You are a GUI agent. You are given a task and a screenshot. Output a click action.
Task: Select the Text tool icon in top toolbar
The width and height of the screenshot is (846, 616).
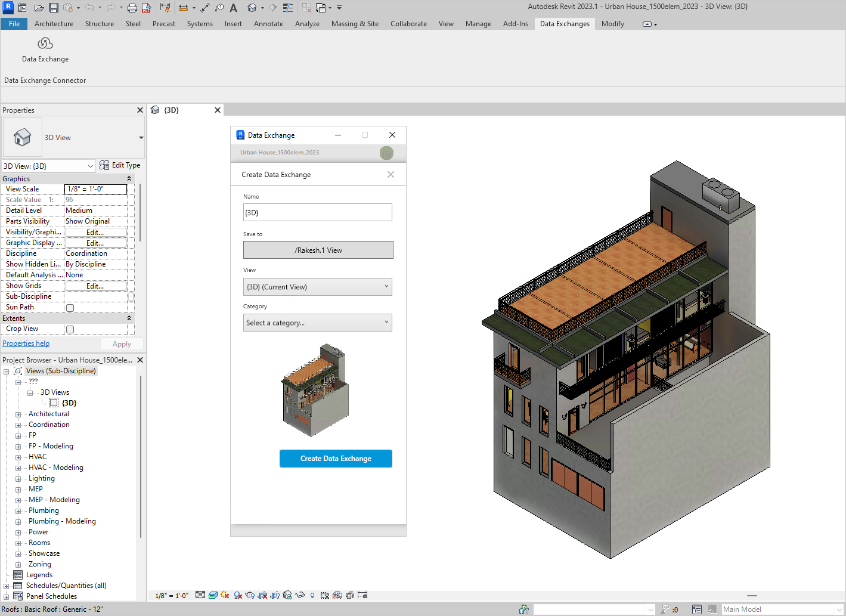(233, 8)
